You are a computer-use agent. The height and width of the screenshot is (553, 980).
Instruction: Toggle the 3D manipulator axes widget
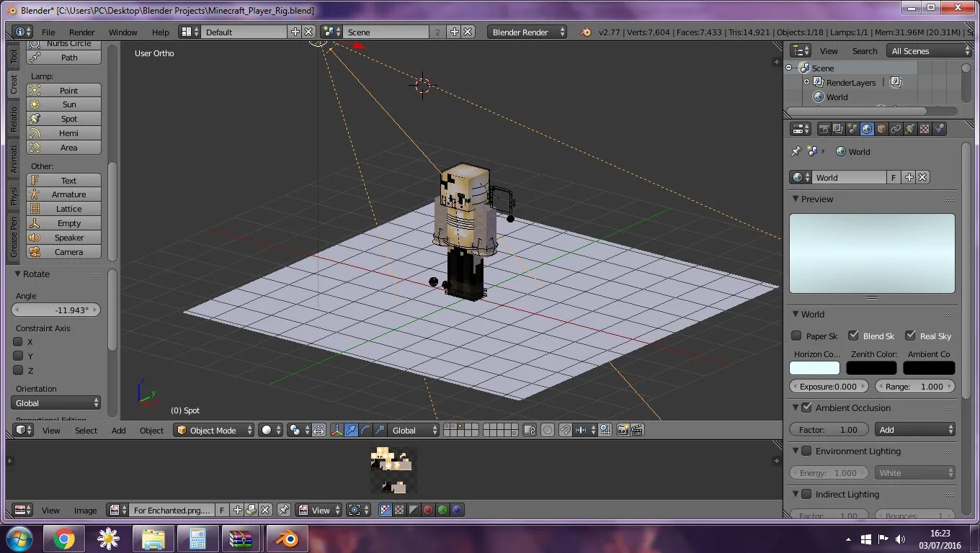337,430
